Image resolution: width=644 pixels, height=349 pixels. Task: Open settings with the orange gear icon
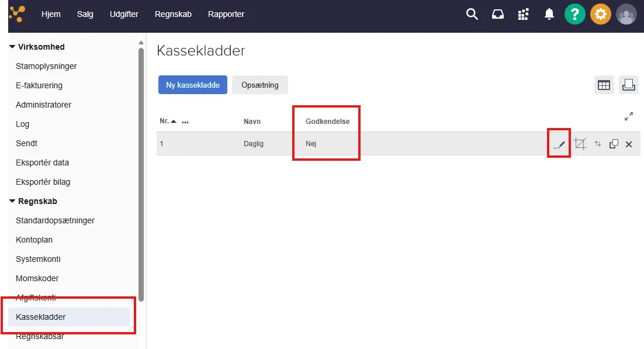600,14
